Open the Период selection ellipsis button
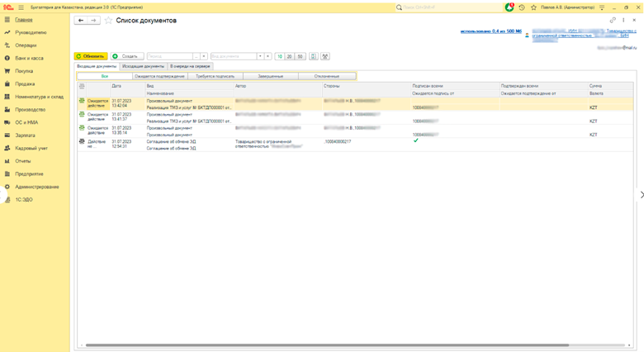This screenshot has height=352, width=644. (197, 56)
